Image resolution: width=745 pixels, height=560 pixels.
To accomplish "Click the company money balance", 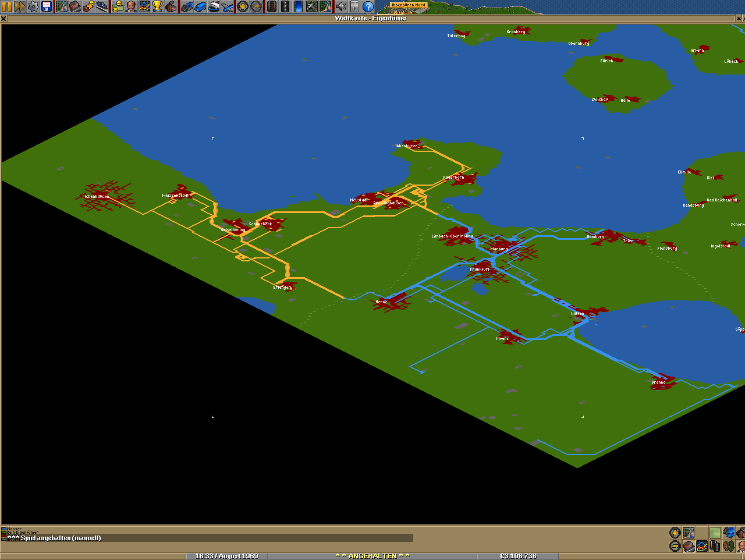I will pyautogui.click(x=517, y=556).
